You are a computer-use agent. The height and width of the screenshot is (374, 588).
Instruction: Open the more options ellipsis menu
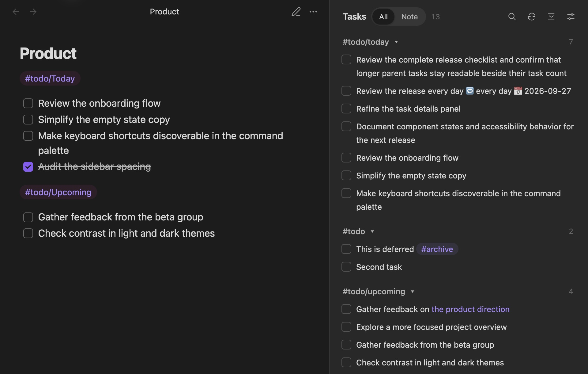[x=313, y=12]
